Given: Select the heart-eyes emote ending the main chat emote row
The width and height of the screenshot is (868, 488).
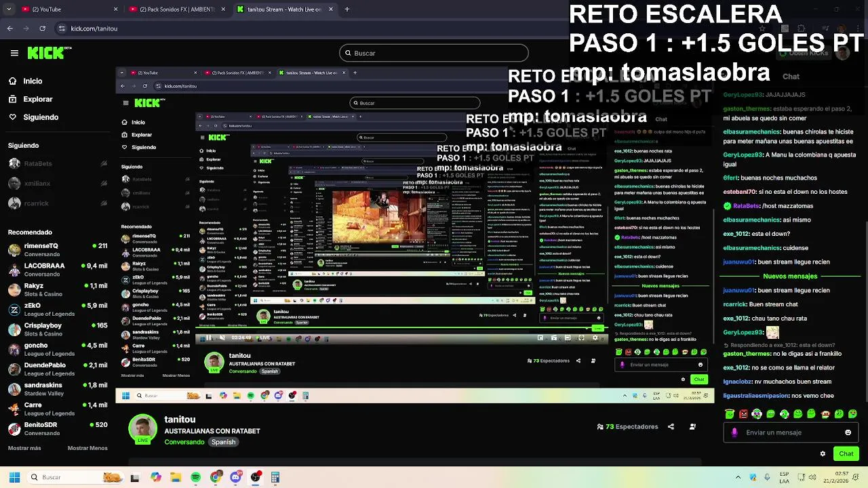Looking at the screenshot, I should [x=852, y=413].
